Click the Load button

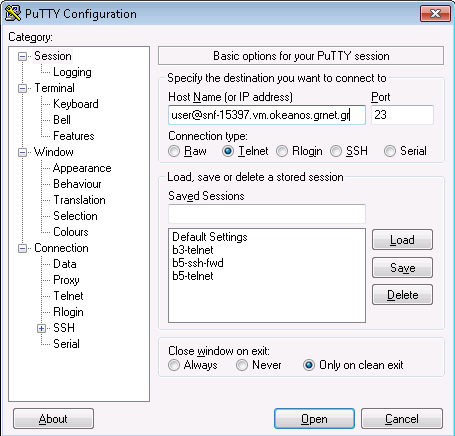coord(402,240)
